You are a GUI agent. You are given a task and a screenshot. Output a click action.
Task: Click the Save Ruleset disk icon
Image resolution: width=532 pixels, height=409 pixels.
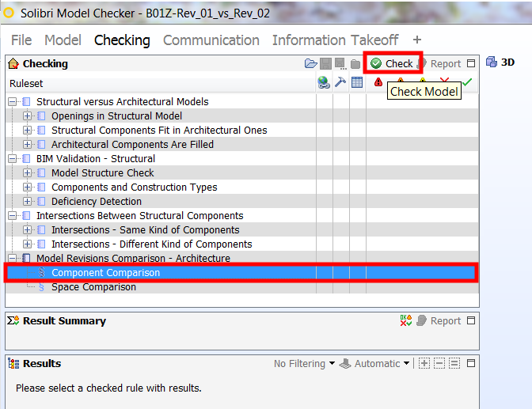pyautogui.click(x=325, y=63)
